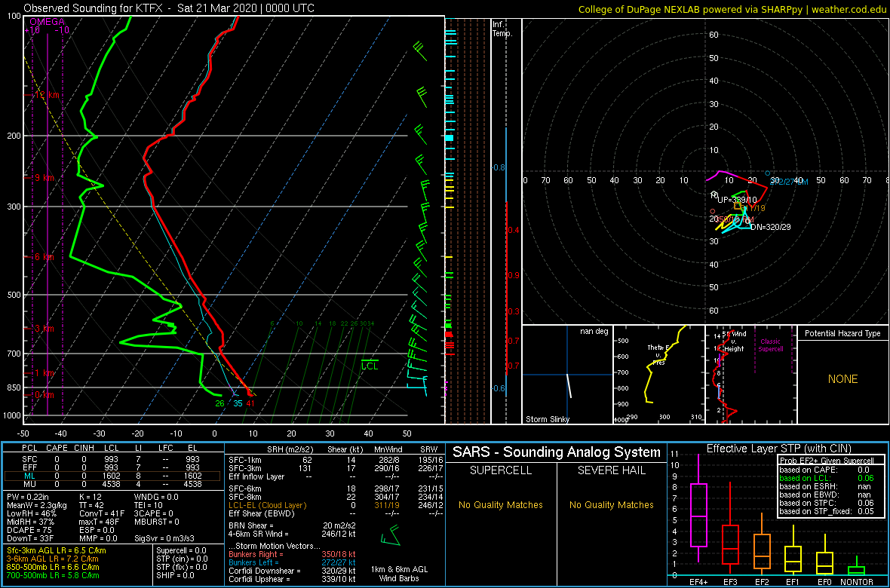Click the 'SHIP = 0.0' value
The width and height of the screenshot is (890, 588).
[x=176, y=575]
